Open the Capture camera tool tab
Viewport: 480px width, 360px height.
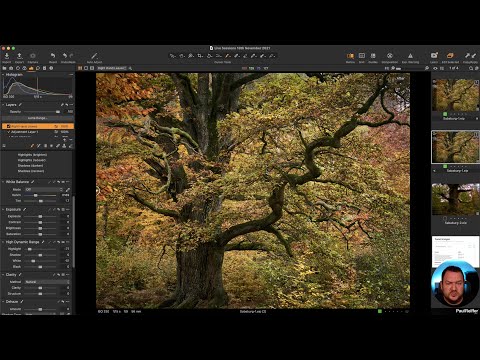(x=11, y=68)
